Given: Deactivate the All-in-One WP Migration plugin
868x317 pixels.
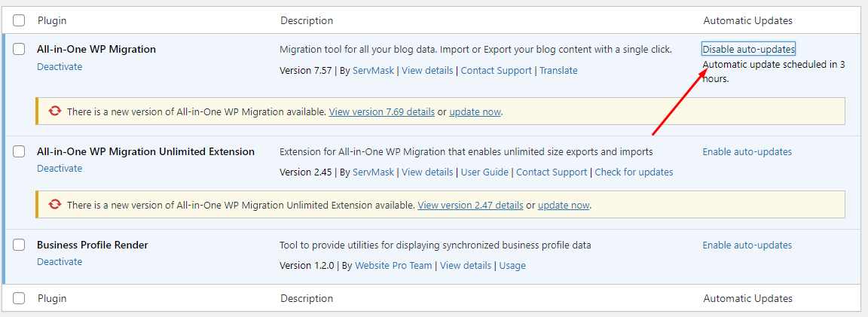Looking at the screenshot, I should [x=60, y=67].
